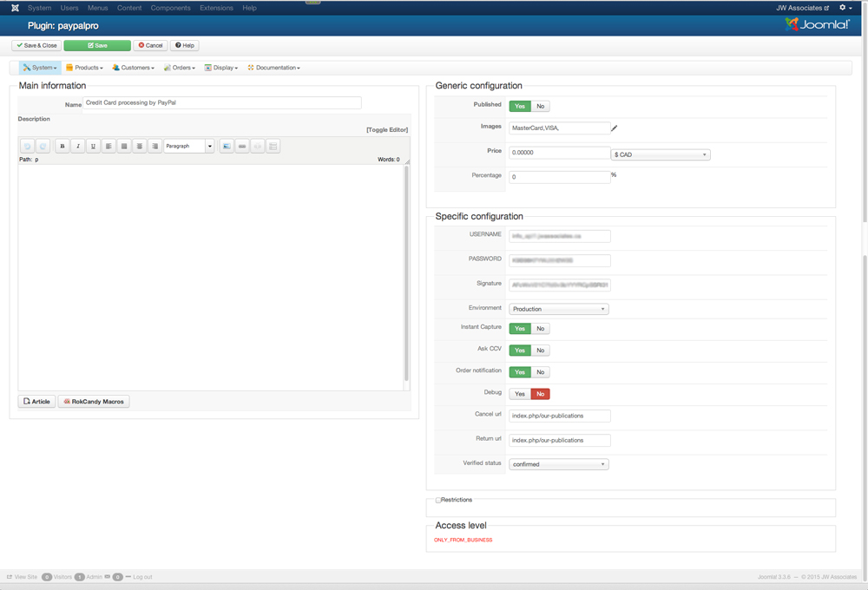Image resolution: width=868 pixels, height=590 pixels.
Task: Click the Article button below editor
Action: (36, 401)
